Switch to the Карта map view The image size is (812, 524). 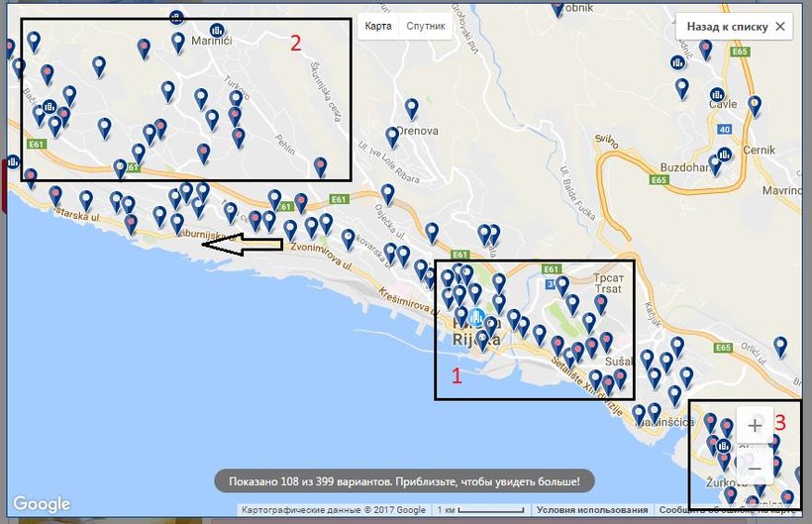377,26
